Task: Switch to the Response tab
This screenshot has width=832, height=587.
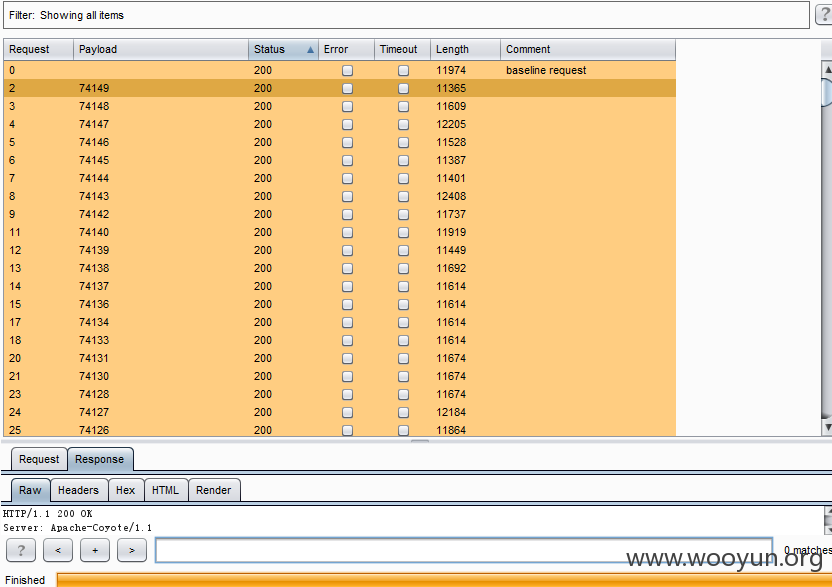Action: pos(100,459)
